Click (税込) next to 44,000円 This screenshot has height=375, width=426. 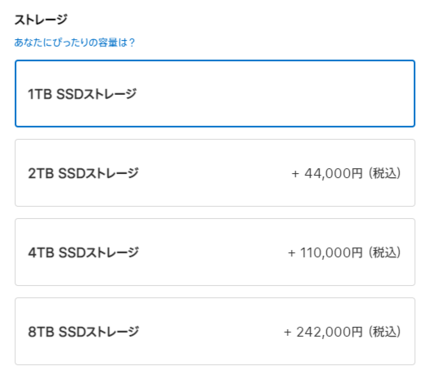tap(384, 173)
